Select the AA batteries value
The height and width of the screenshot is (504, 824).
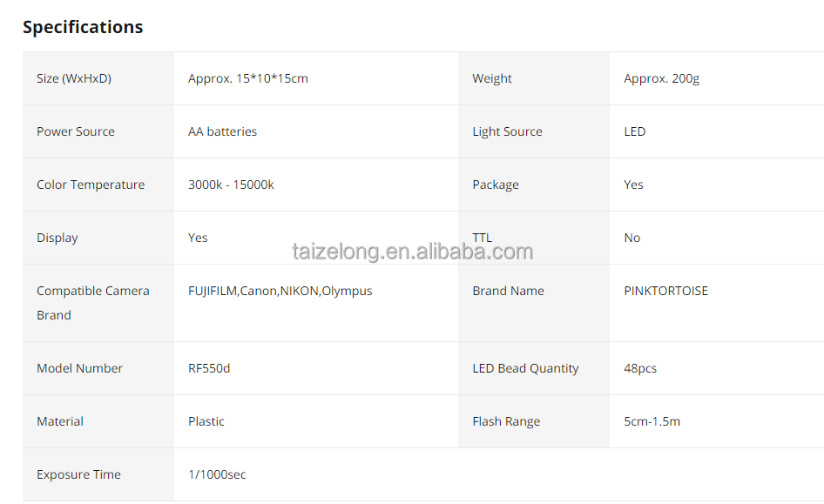tap(222, 131)
